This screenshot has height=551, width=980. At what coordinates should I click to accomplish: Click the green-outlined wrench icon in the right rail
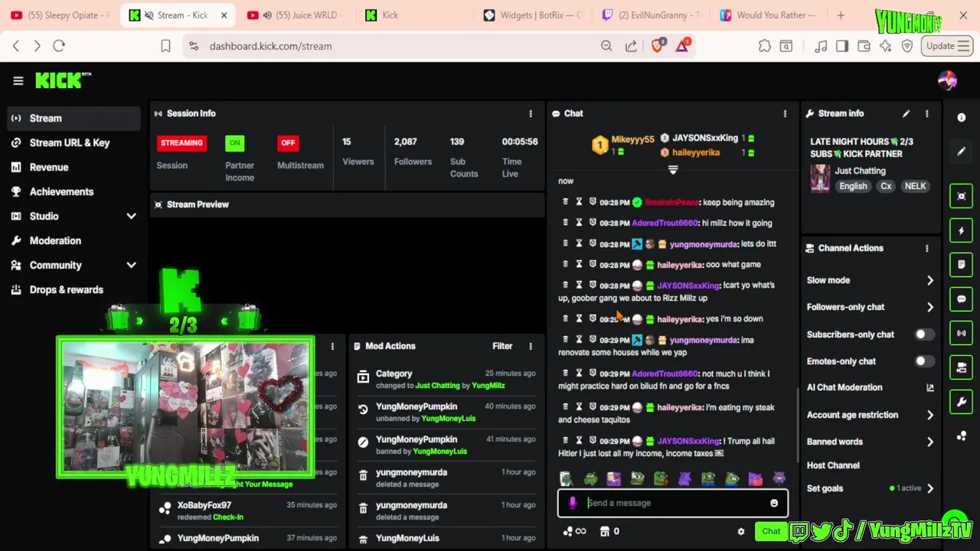962,402
